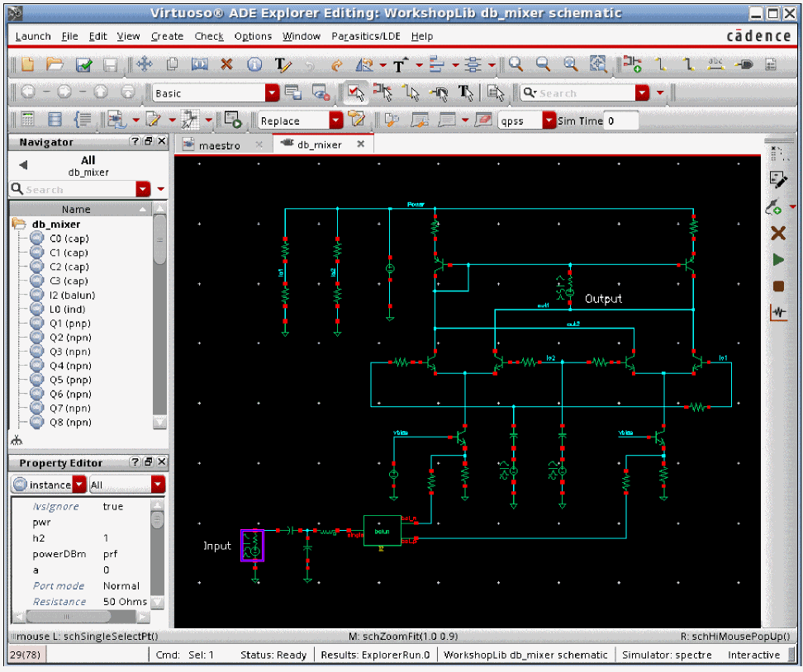Open the Properties info icon
Image resolution: width=803 pixels, height=672 pixels.
254,64
